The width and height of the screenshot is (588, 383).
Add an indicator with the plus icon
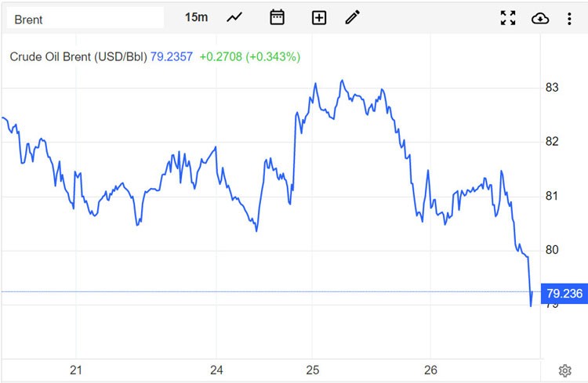click(x=318, y=17)
